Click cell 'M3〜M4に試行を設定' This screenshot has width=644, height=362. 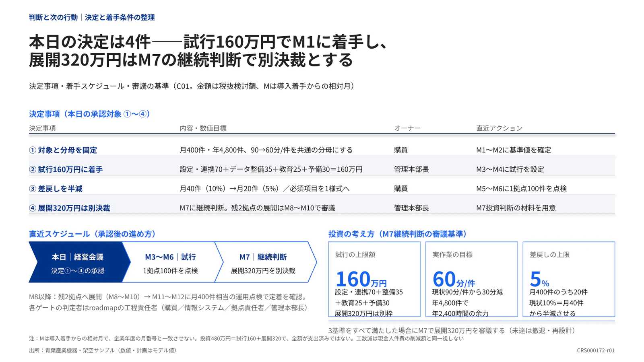[510, 169]
